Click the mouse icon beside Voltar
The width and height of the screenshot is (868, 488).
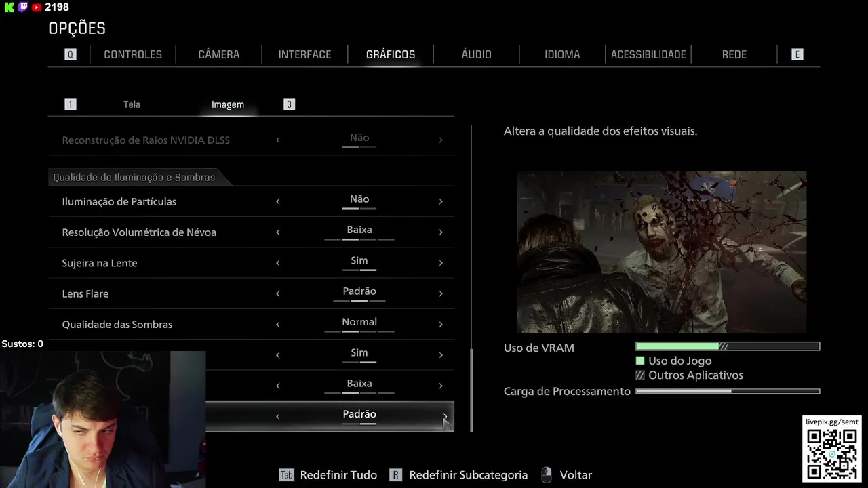(547, 475)
